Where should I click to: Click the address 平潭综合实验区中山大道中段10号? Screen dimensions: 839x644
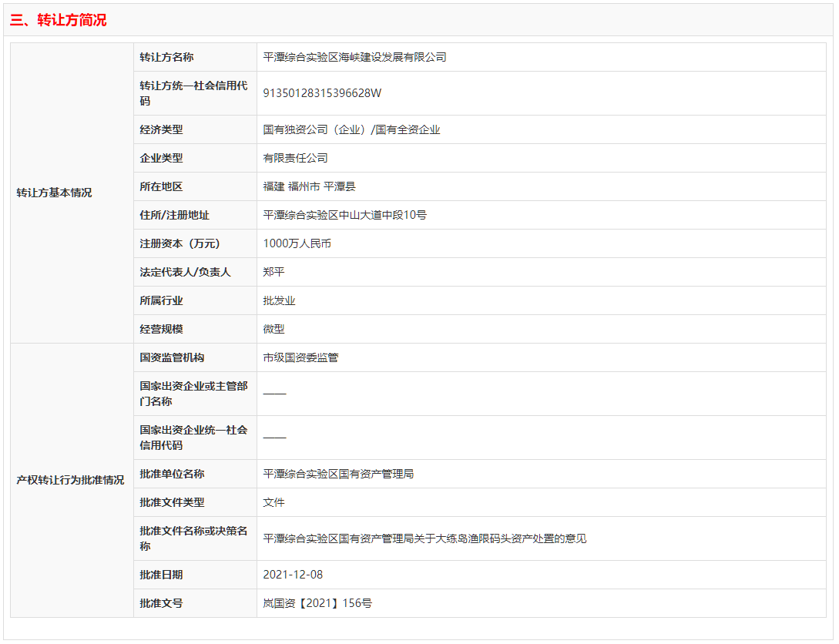(x=344, y=215)
